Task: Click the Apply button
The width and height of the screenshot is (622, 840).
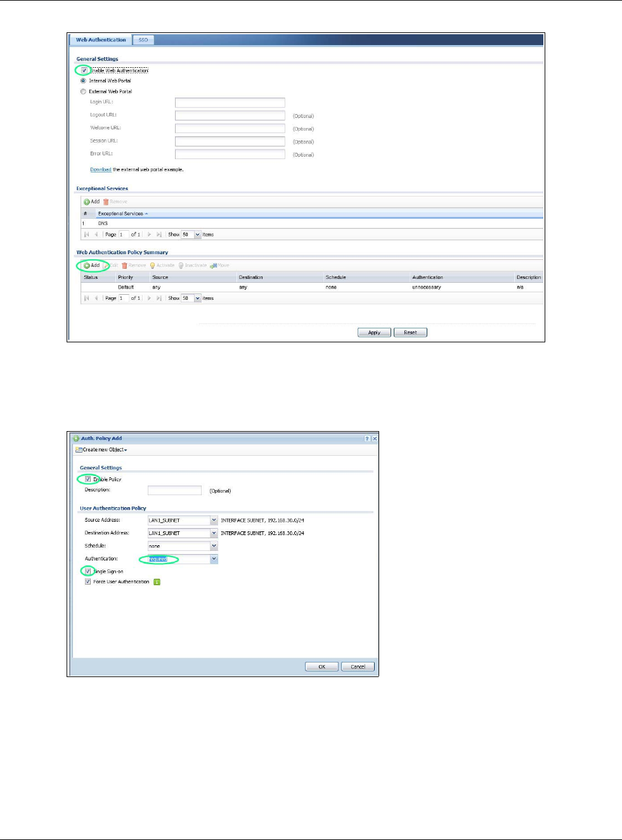Action: [374, 332]
